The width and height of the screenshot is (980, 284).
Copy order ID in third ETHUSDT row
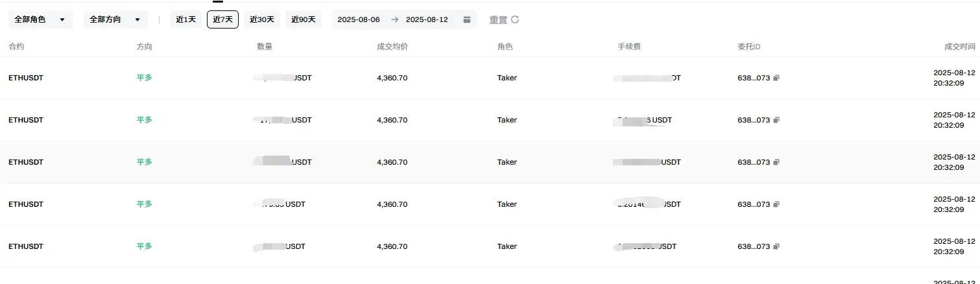[x=776, y=162]
